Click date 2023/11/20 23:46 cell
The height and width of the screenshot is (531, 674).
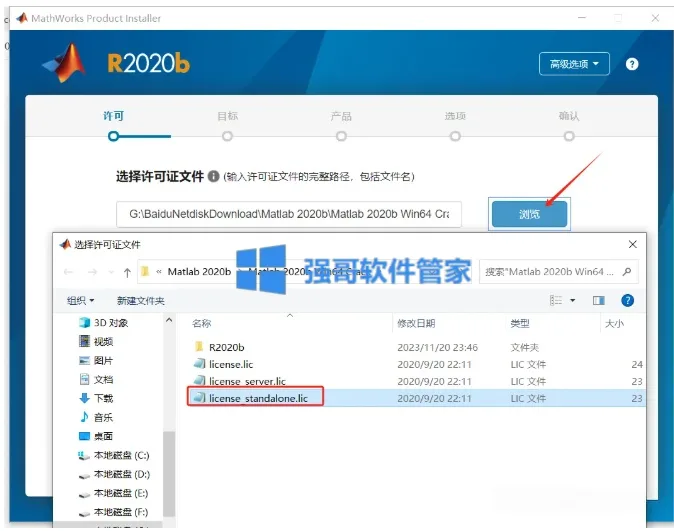437,347
